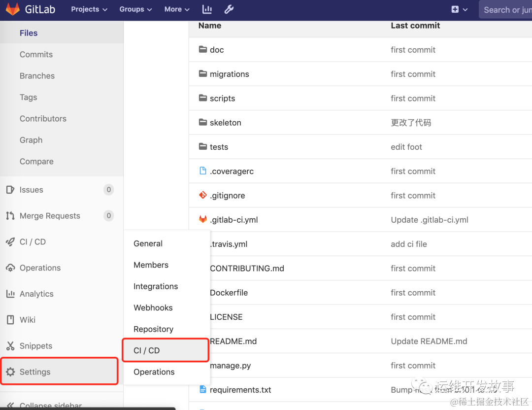Open the LICENSE file name
The width and height of the screenshot is (532, 410).
[226, 317]
